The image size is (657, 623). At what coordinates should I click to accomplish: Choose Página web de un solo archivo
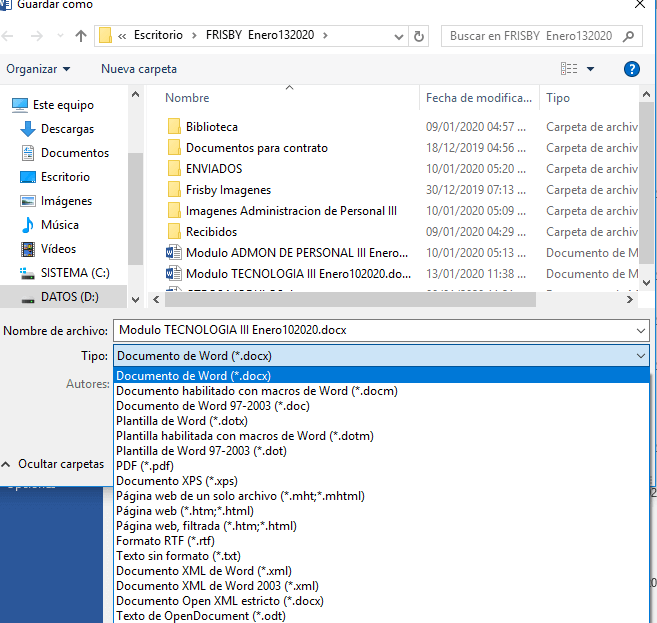381,496
